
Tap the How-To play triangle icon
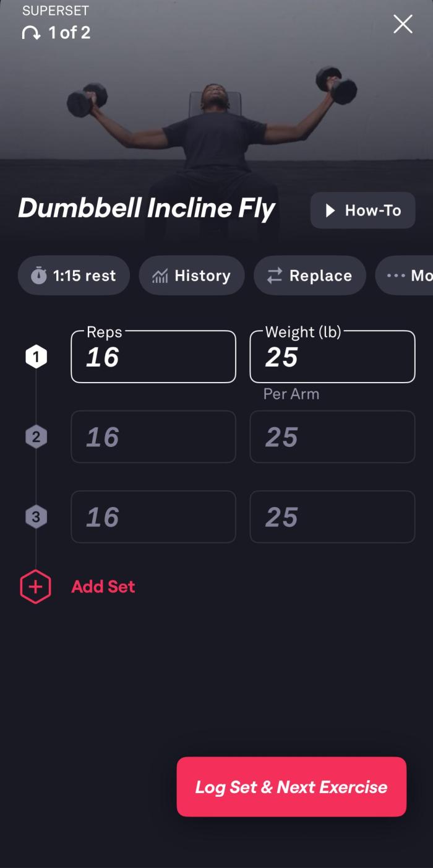(x=331, y=210)
